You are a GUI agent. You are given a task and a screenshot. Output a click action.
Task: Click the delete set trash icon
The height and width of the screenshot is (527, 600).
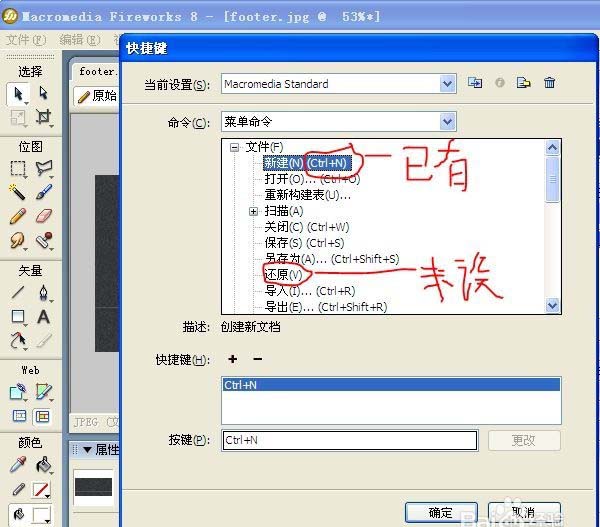tap(549, 83)
